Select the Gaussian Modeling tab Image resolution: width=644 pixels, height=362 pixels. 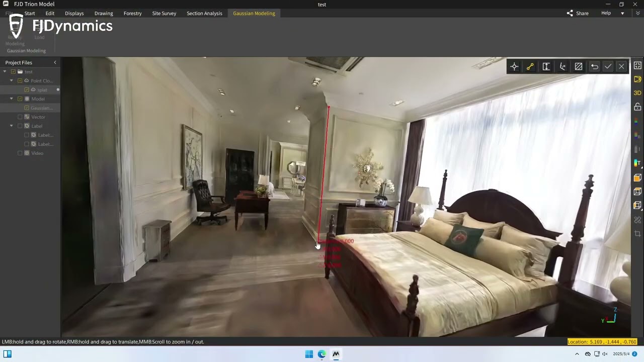(x=254, y=14)
